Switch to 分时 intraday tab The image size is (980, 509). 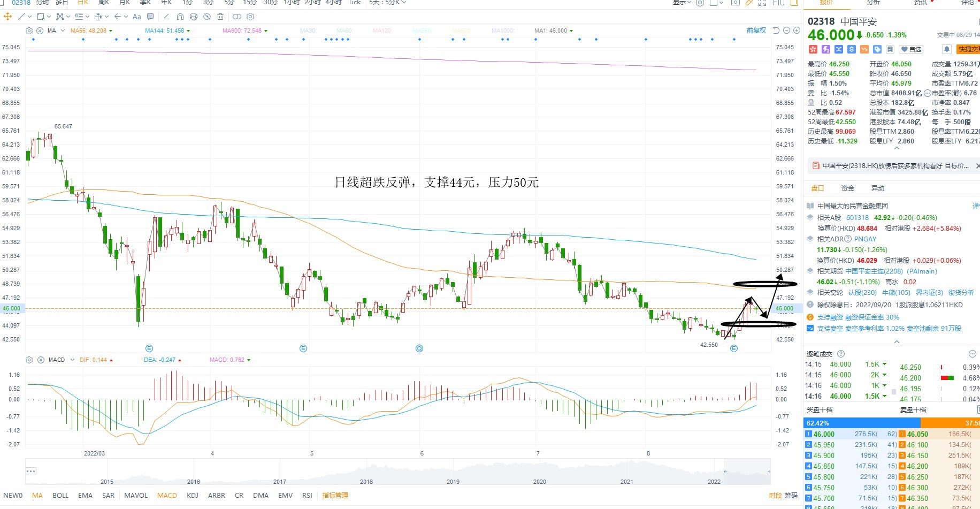[43, 3]
